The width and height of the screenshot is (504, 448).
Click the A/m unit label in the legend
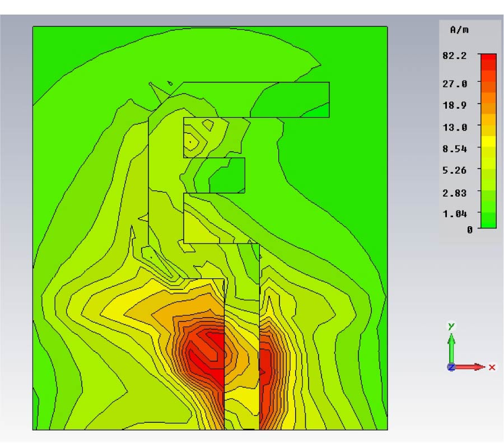coord(459,31)
